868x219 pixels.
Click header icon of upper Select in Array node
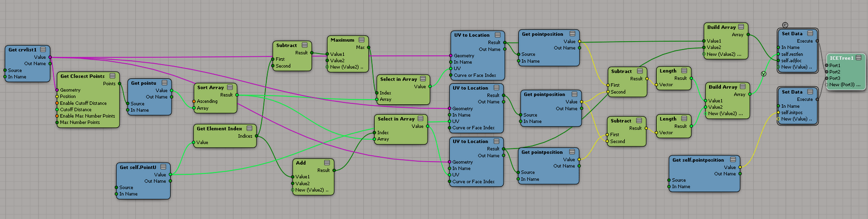coord(423,79)
